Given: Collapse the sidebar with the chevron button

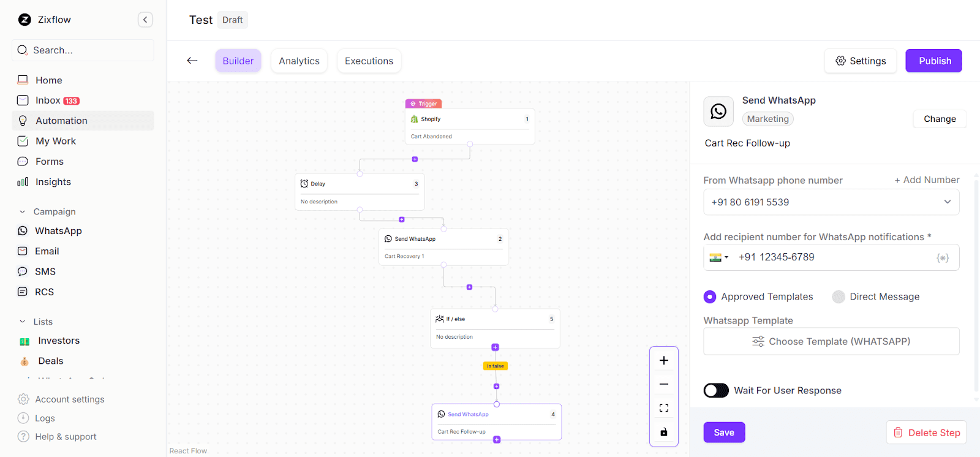Looking at the screenshot, I should click(x=145, y=20).
